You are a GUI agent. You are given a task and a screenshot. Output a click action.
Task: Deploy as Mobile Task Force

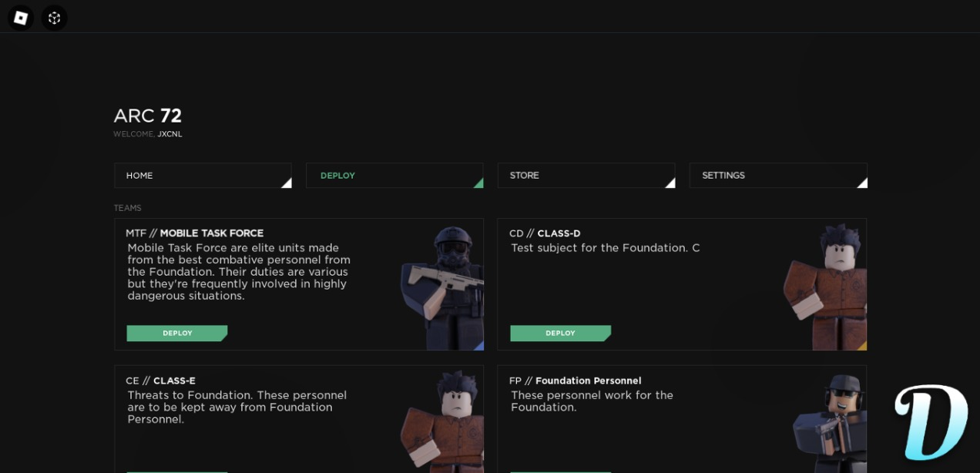click(177, 333)
